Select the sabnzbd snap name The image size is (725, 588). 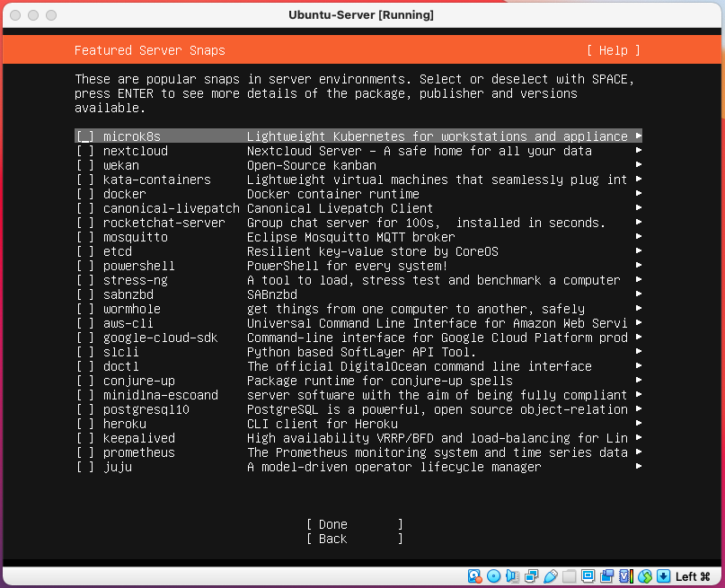click(128, 294)
